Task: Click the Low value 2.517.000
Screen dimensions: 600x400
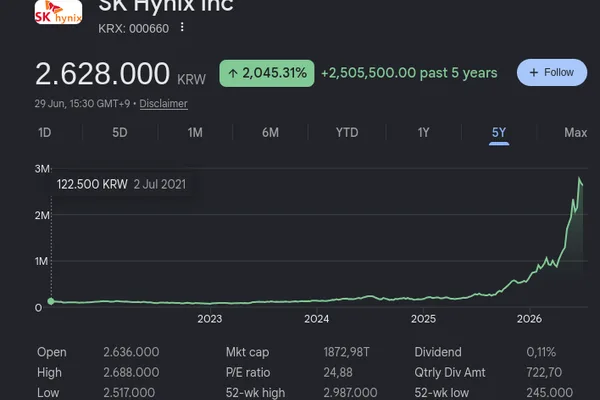Action: (129, 392)
